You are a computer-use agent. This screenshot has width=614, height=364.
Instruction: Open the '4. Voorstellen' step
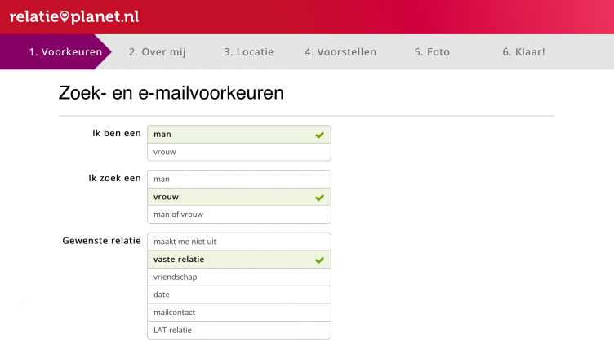pyautogui.click(x=340, y=52)
